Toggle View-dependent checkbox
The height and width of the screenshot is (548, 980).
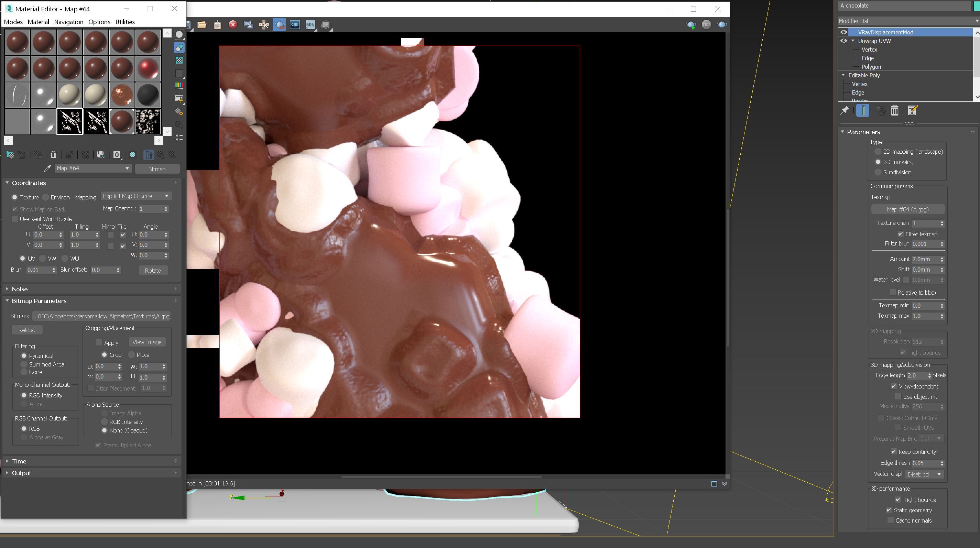893,386
